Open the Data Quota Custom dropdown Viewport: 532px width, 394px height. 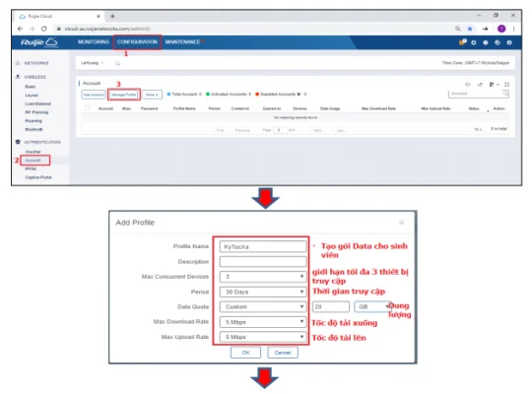pyautogui.click(x=263, y=306)
